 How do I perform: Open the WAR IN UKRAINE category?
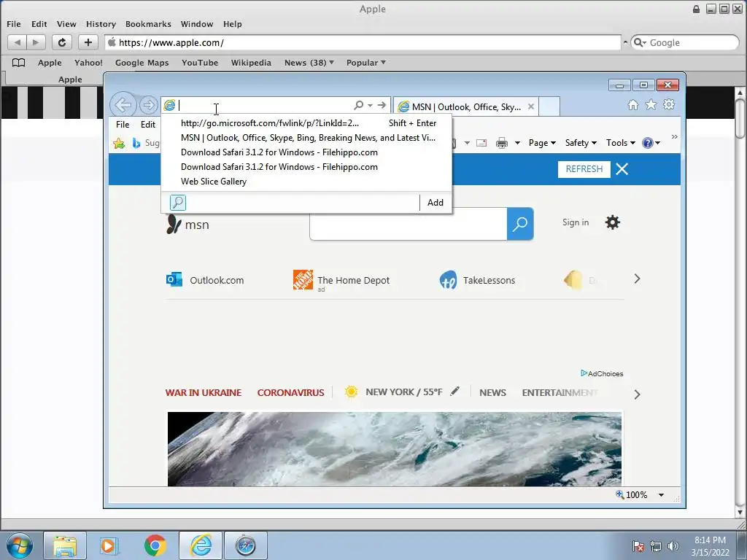point(204,393)
